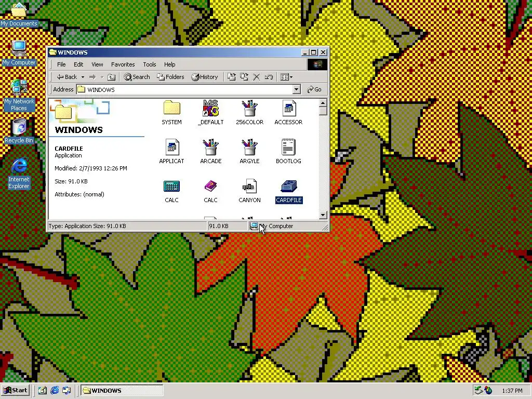Click the Undo toolbar icon
This screenshot has width=532, height=399.
[269, 77]
